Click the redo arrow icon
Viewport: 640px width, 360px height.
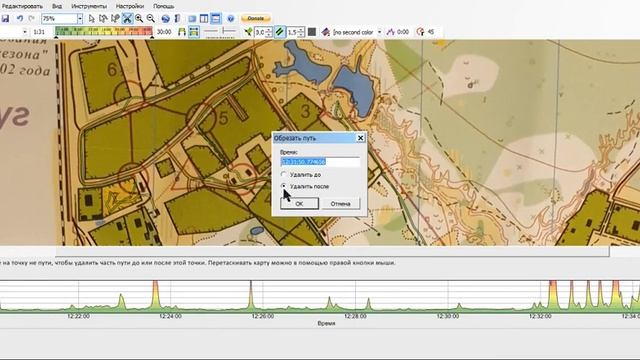coord(31,18)
